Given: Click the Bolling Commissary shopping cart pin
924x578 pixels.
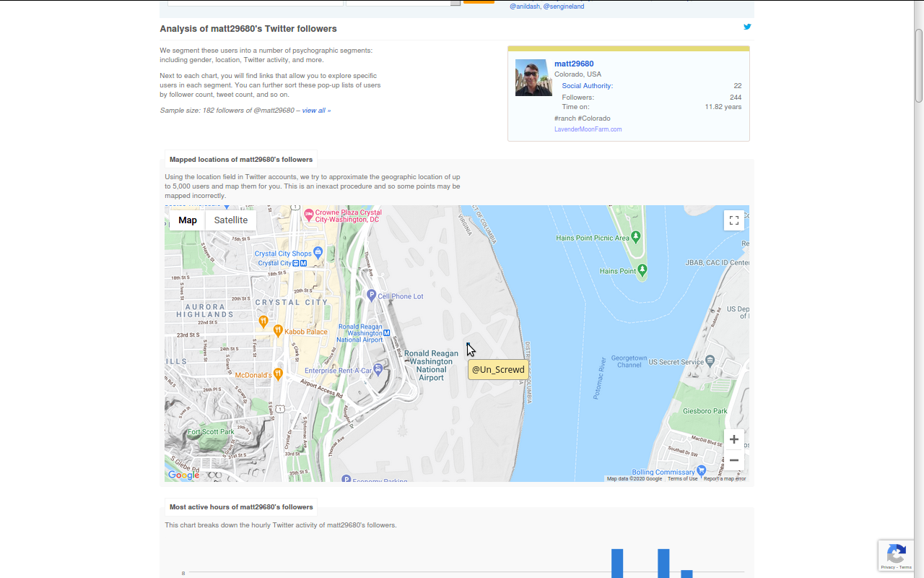Looking at the screenshot, I should click(701, 471).
